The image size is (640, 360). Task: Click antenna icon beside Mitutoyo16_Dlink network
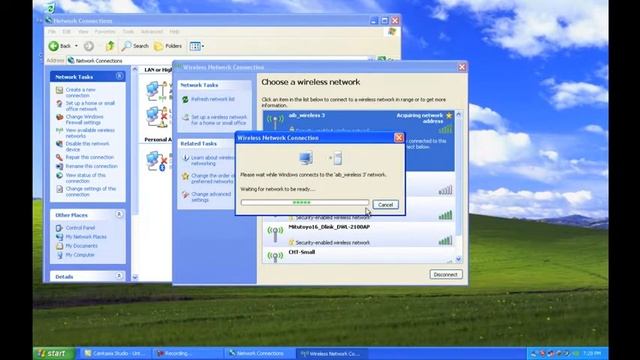point(275,233)
